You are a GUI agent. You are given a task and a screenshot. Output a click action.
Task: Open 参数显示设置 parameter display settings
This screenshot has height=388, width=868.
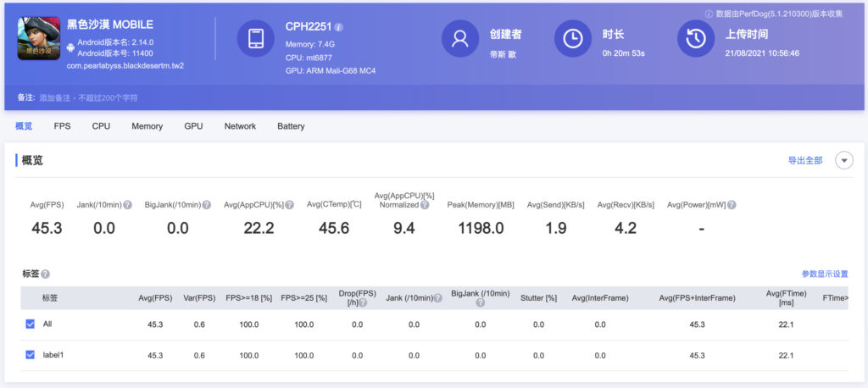[825, 274]
